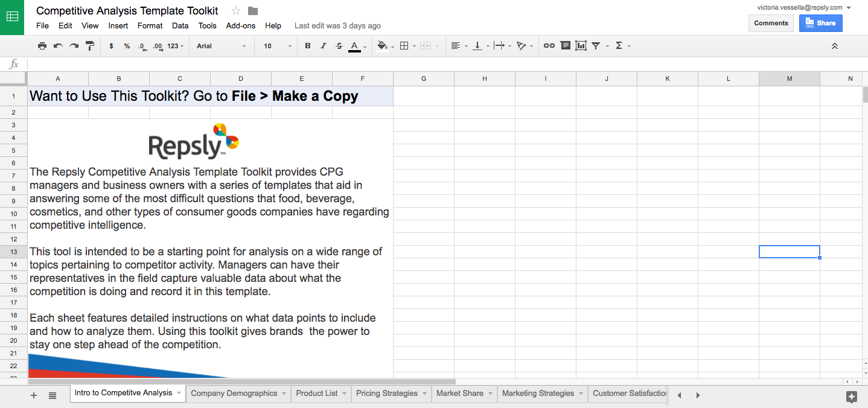Open the File menu
The width and height of the screenshot is (868, 408).
click(42, 25)
